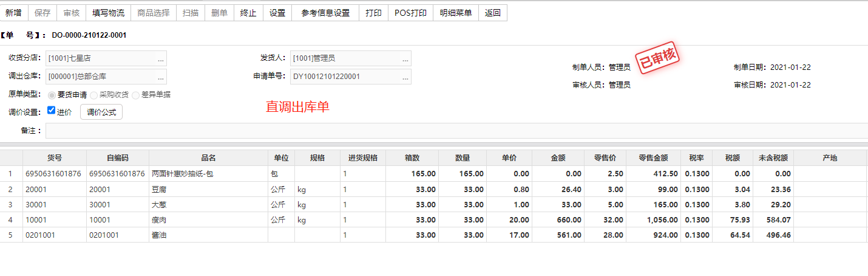Click POS打印 toolbar button
This screenshot has height=276, width=868.
[x=410, y=13]
